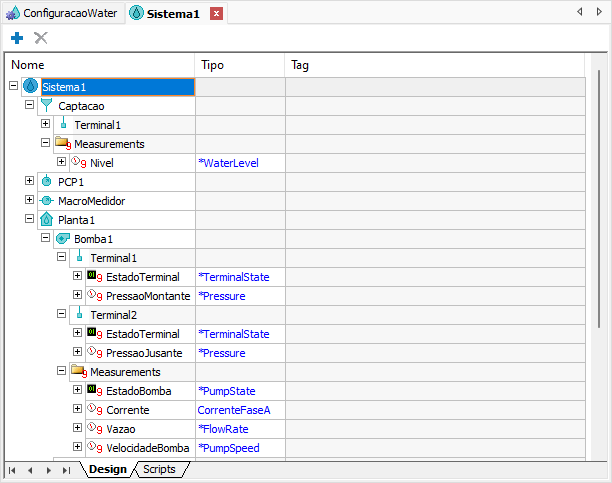Click the Nome column header
This screenshot has height=483, width=612.
[x=28, y=65]
